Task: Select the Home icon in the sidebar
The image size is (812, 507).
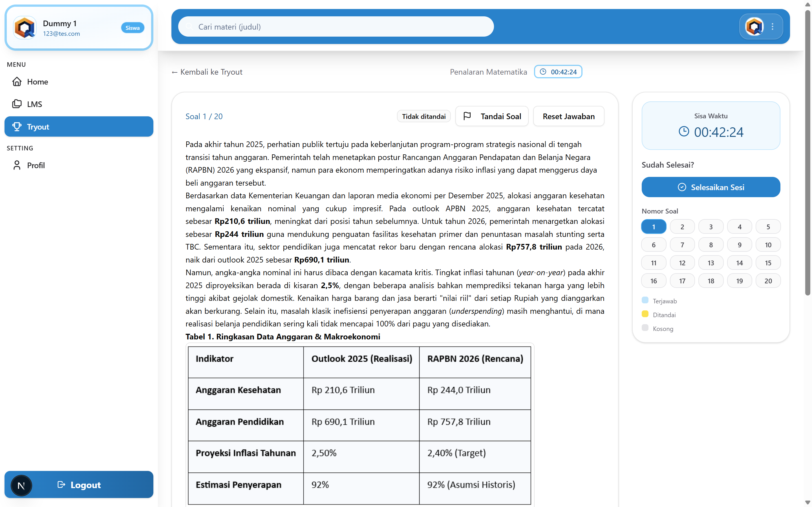Action: tap(17, 81)
